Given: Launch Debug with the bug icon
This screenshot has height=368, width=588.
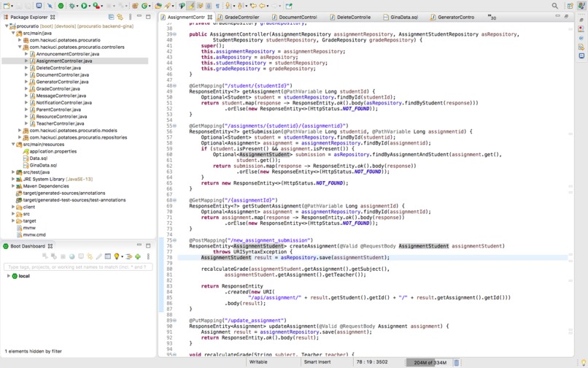Looking at the screenshot, I should [72, 6].
